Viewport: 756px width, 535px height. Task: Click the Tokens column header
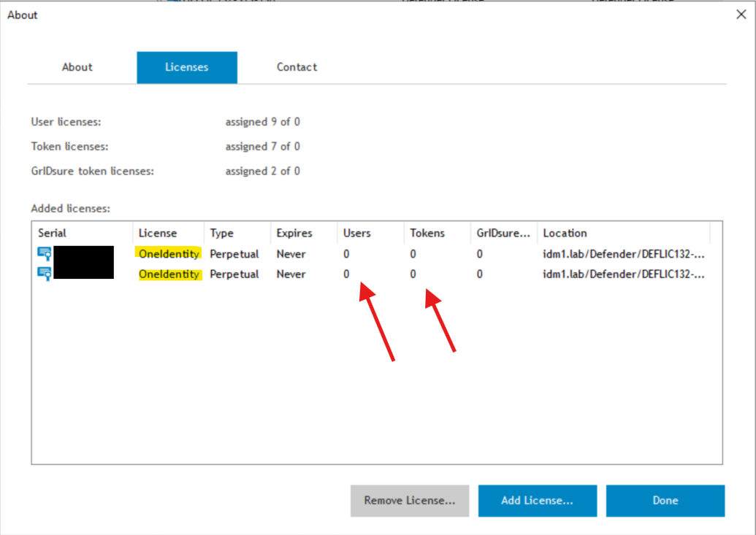427,234
